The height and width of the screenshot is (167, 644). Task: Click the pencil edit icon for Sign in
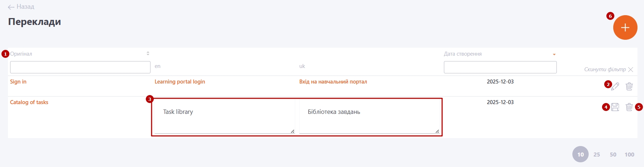[615, 86]
